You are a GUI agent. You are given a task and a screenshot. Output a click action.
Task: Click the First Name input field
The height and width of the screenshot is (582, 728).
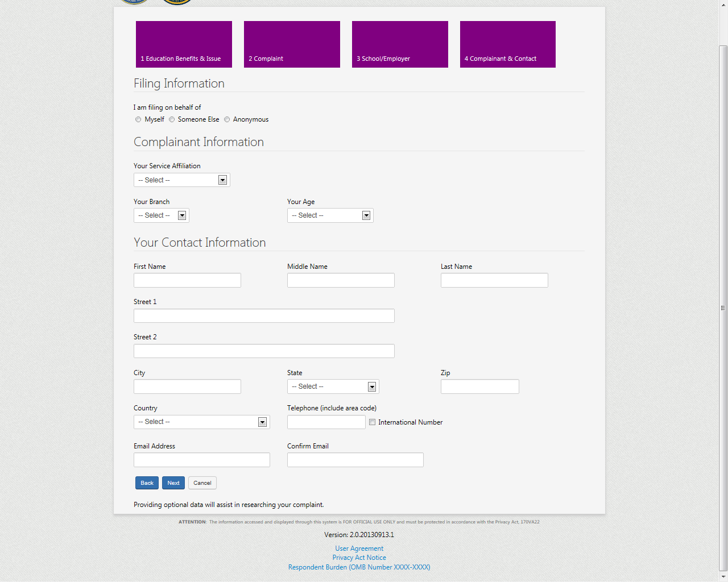click(x=187, y=280)
